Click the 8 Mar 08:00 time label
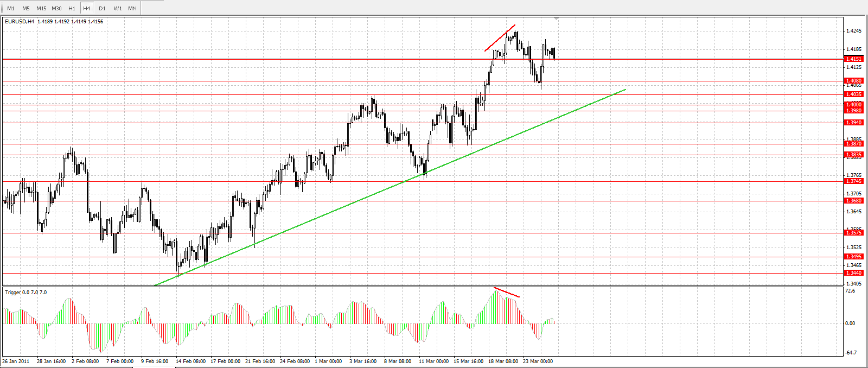 tap(398, 361)
